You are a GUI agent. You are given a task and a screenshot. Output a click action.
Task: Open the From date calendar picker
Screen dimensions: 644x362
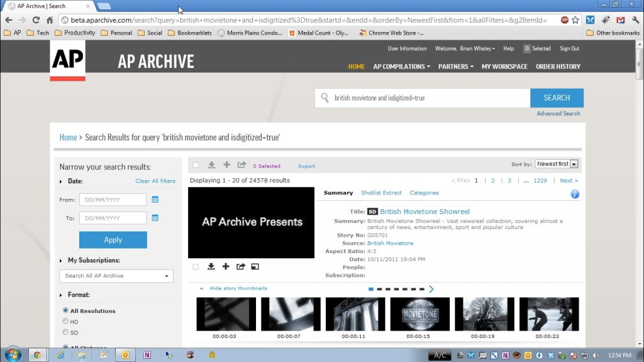click(x=155, y=200)
